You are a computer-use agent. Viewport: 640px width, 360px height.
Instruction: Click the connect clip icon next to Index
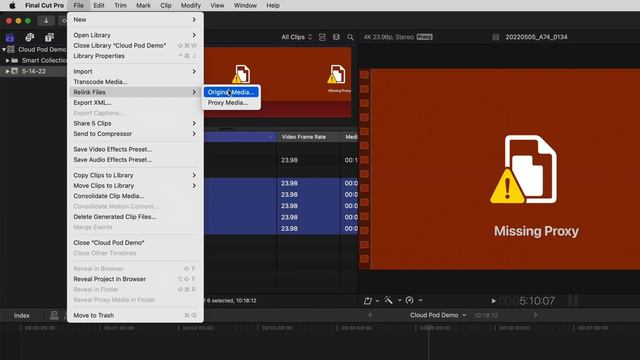point(54,315)
